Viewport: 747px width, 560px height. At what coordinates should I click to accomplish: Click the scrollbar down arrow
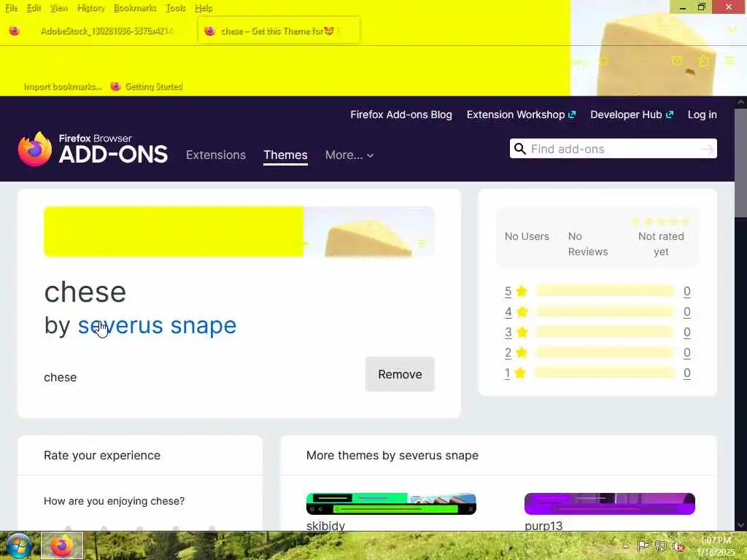740,525
